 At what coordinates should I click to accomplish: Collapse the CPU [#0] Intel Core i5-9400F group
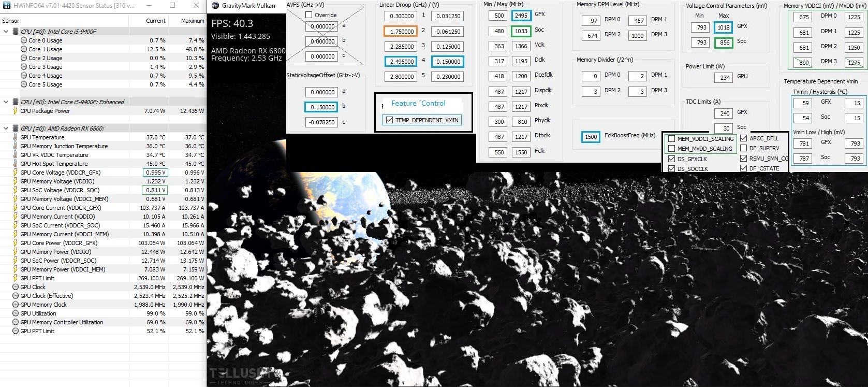point(6,32)
